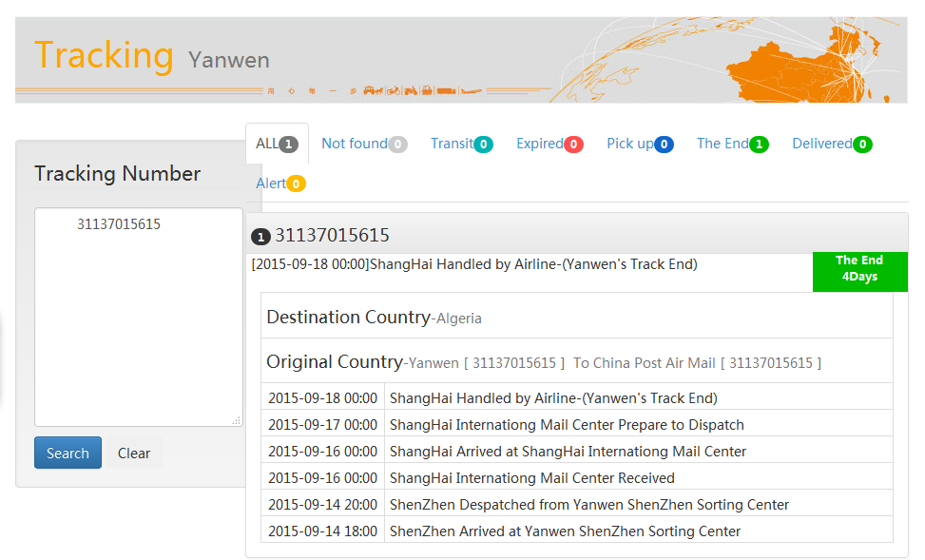Select 'Arrived at ShangHai Internationg Mail Center' entry
This screenshot has height=560, width=925.
(639, 452)
